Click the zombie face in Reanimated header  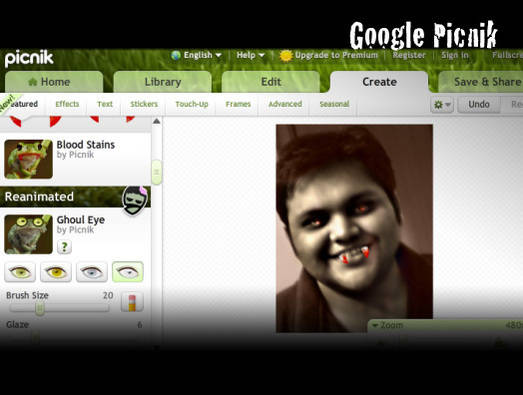pyautogui.click(x=135, y=200)
